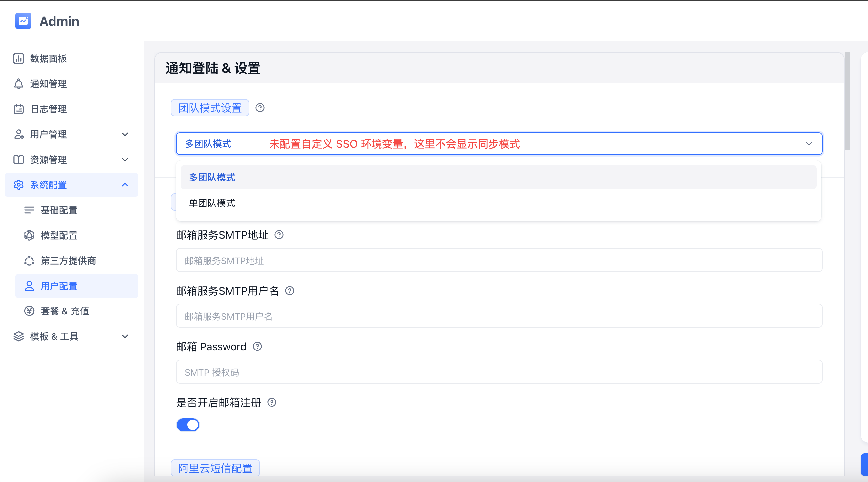
Task: Click help icon beside 是否开启邮箱注册
Action: click(x=271, y=402)
